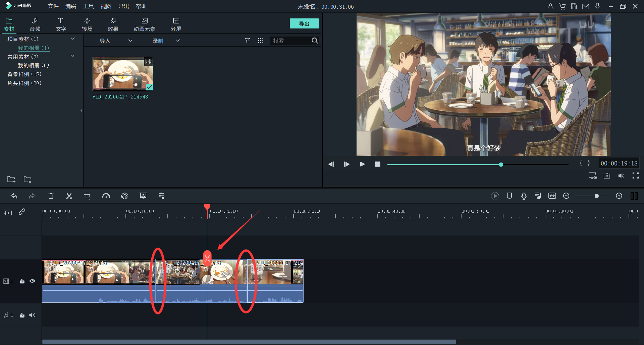The height and width of the screenshot is (345, 644).
Task: Delete the selected clip with trash icon
Action: (x=51, y=196)
